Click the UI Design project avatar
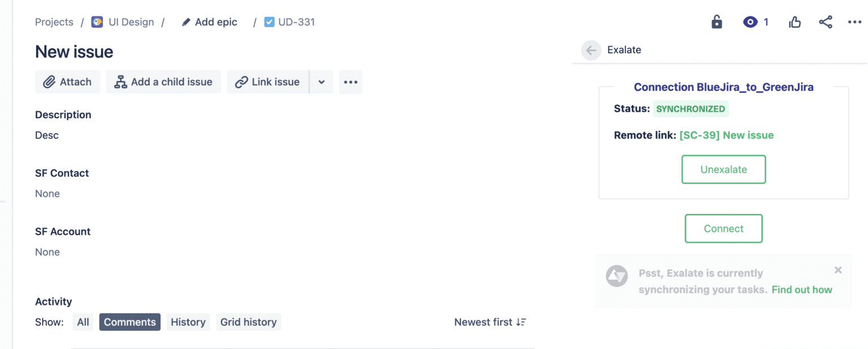The image size is (868, 349). pos(96,21)
